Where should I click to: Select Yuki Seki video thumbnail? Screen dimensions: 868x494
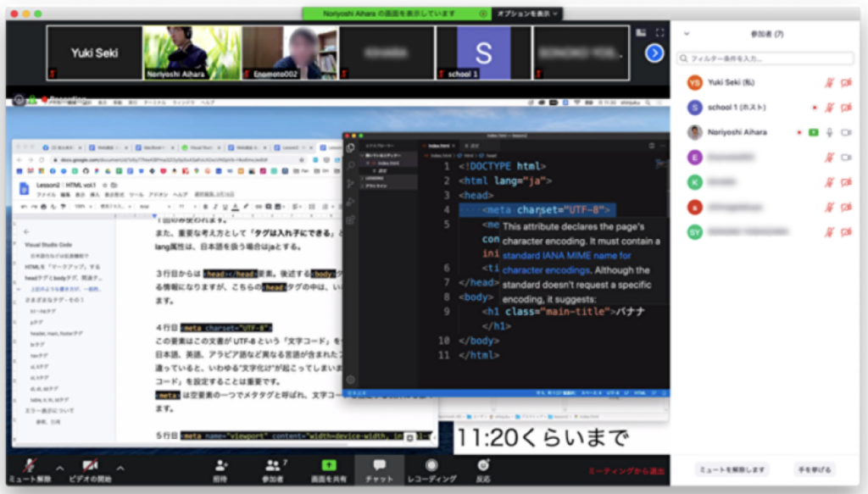tap(94, 53)
